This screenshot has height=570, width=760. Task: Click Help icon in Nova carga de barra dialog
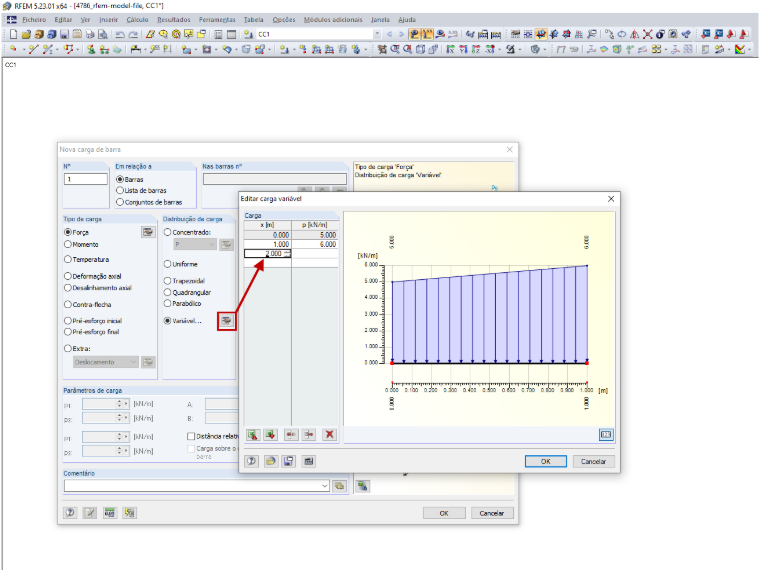click(x=70, y=512)
